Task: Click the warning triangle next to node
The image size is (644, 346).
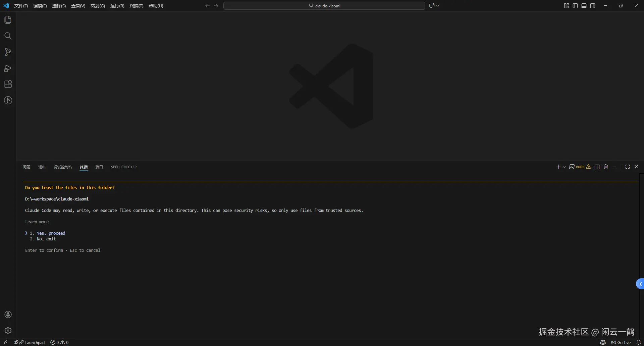Action: 588,167
